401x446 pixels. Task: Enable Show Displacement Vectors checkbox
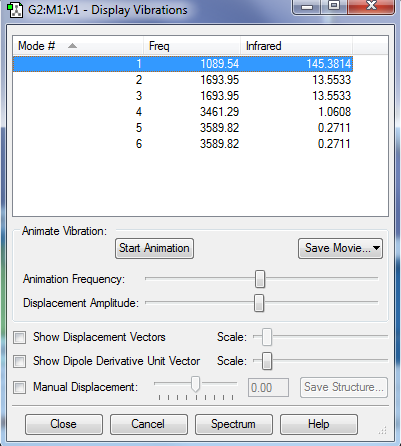[x=20, y=337]
